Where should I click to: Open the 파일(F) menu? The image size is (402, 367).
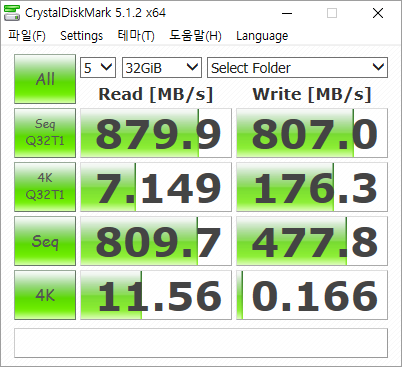pos(27,36)
